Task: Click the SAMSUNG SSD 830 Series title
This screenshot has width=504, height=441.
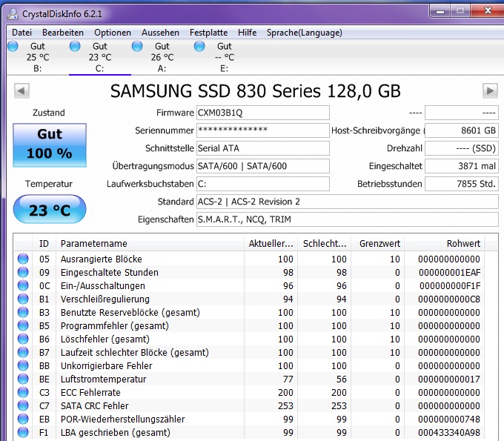Action: (256, 91)
